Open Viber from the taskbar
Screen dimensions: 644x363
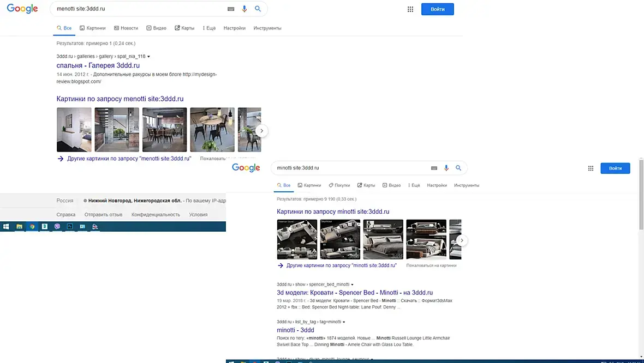tap(57, 226)
